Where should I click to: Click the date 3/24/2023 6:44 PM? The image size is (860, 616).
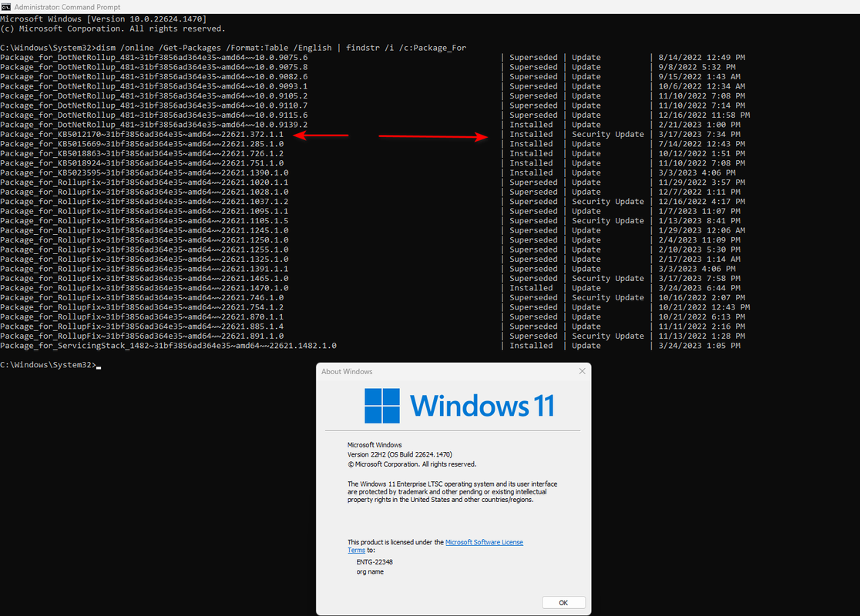tap(699, 288)
